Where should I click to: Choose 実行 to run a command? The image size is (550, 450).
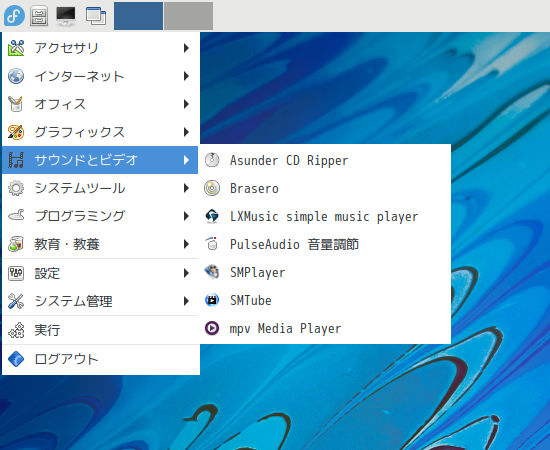[100, 330]
